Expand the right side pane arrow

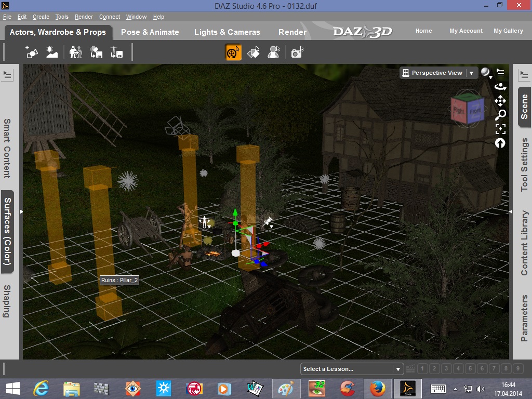(x=511, y=212)
